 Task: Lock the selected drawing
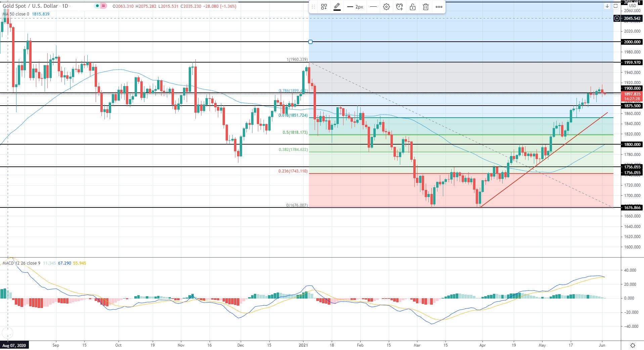pos(413,7)
